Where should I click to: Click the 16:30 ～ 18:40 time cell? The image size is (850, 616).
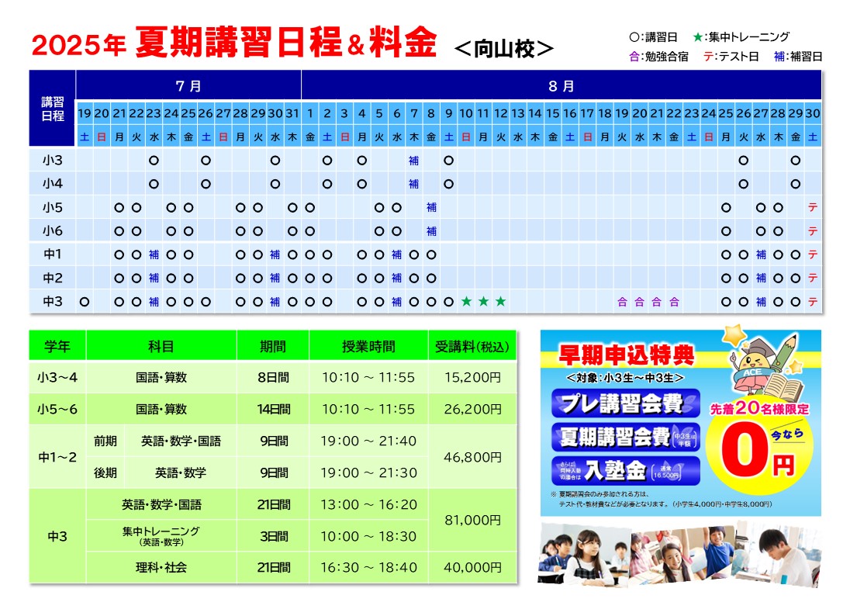tap(368, 567)
